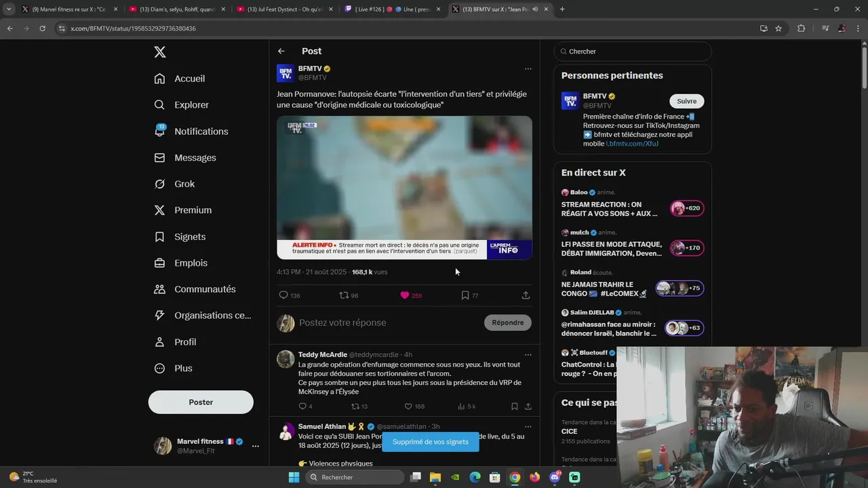This screenshot has height=488, width=868.
Task: Open Windows Start menu
Action: click(294, 477)
